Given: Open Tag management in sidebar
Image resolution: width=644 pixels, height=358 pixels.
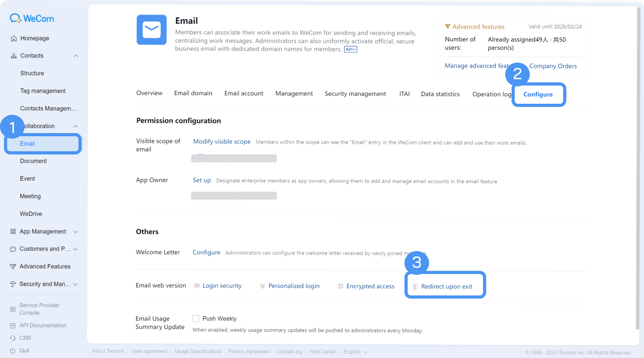Looking at the screenshot, I should (43, 91).
